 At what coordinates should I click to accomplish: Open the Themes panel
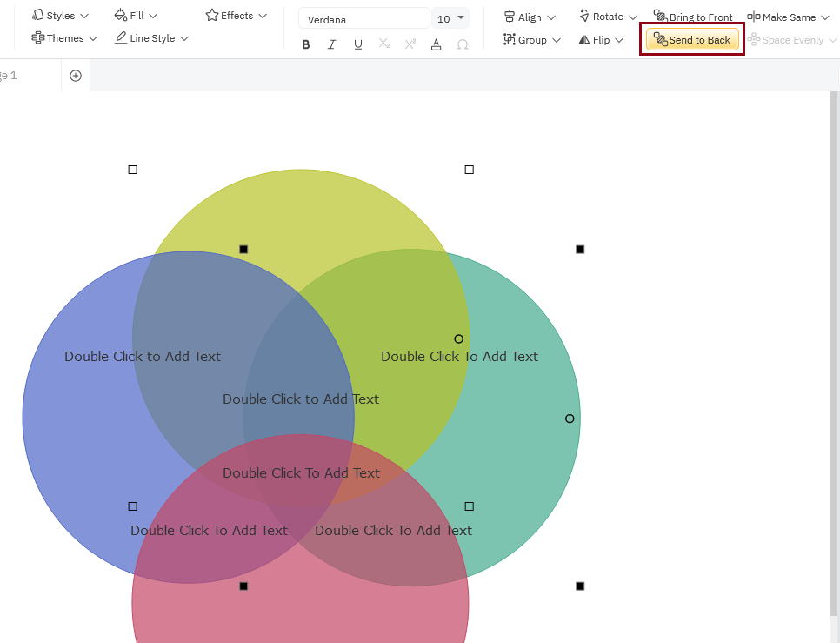coord(63,37)
